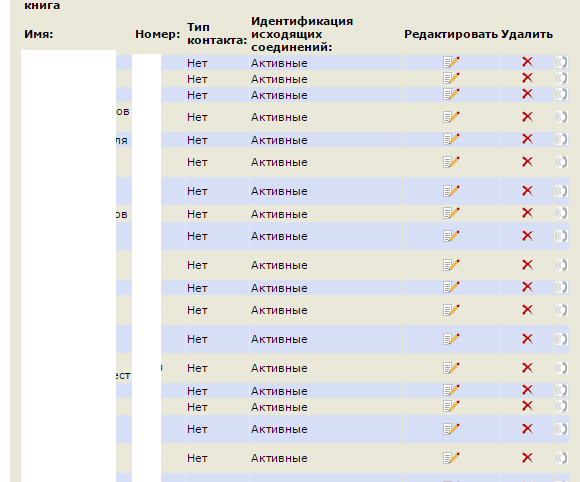Viewport: 580px width, 482px height.
Task: Click the 'Удалить' column header
Action: [x=527, y=34]
